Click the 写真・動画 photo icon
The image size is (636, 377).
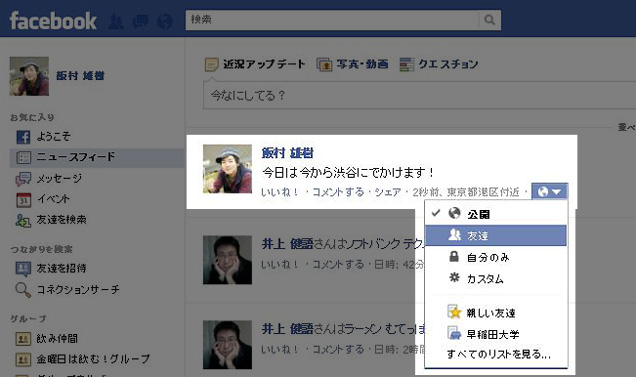click(x=324, y=65)
